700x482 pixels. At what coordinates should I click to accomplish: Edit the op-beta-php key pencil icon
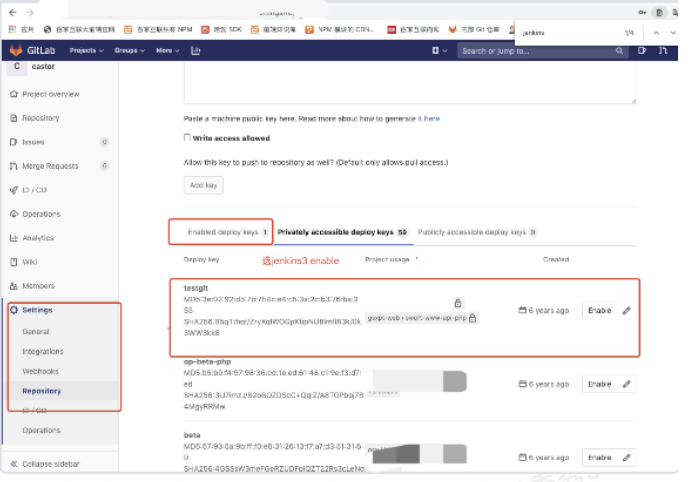tap(627, 384)
